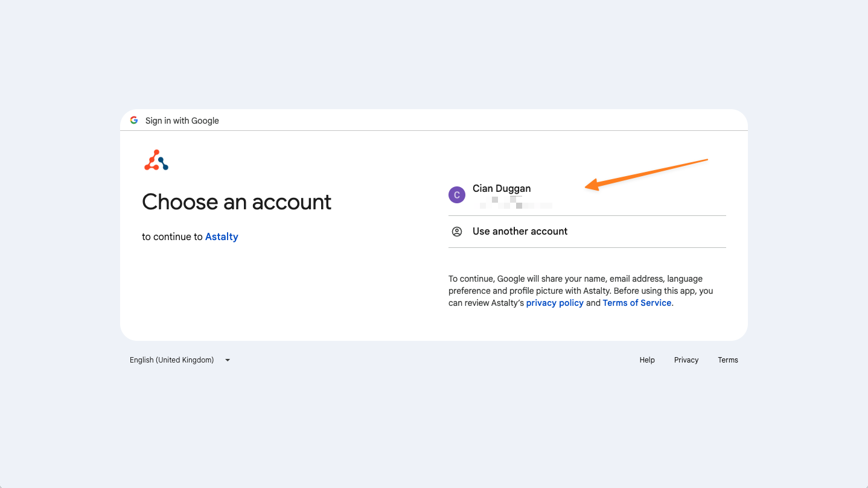
Task: Open the Terms footer link
Action: [x=728, y=360]
